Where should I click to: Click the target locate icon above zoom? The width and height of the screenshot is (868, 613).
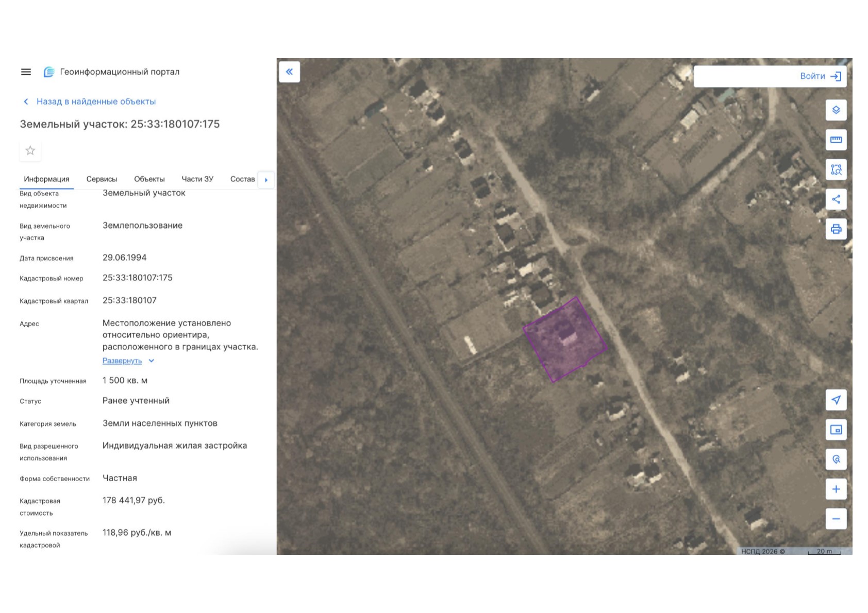coord(836,459)
